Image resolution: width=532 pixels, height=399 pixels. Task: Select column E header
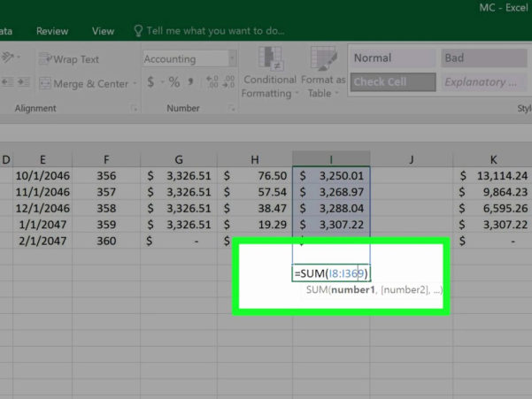(x=42, y=159)
